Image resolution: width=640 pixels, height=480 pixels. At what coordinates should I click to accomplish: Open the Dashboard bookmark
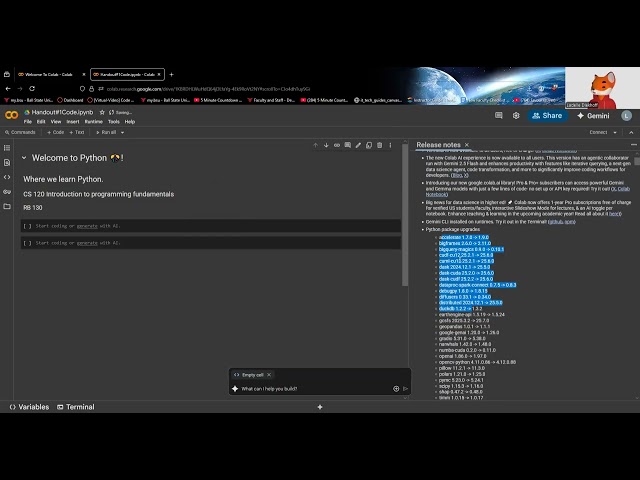70,100
